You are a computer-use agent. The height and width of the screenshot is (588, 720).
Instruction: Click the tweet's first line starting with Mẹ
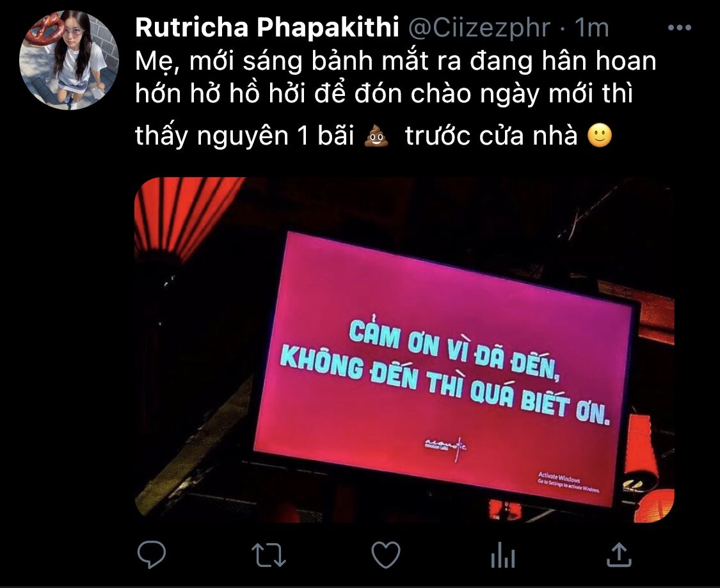[x=396, y=61]
